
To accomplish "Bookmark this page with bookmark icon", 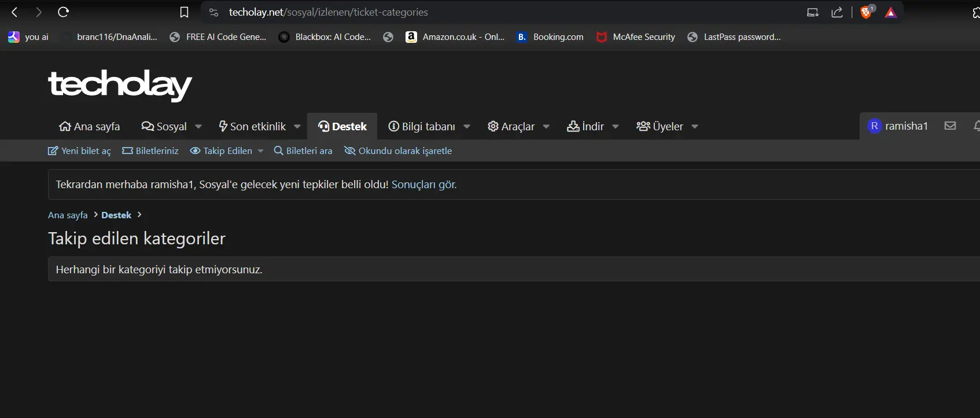I will point(184,12).
